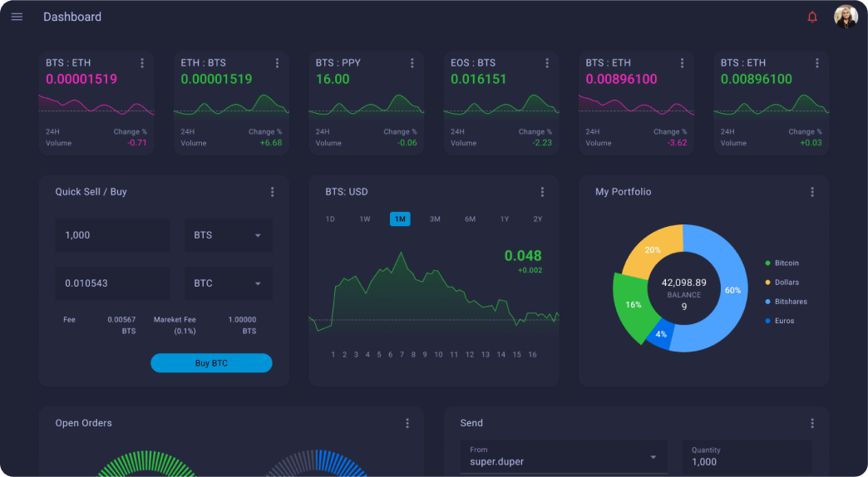Open options menu on ETH : BTS card
Viewport: 868px width, 477px height.
(x=278, y=63)
